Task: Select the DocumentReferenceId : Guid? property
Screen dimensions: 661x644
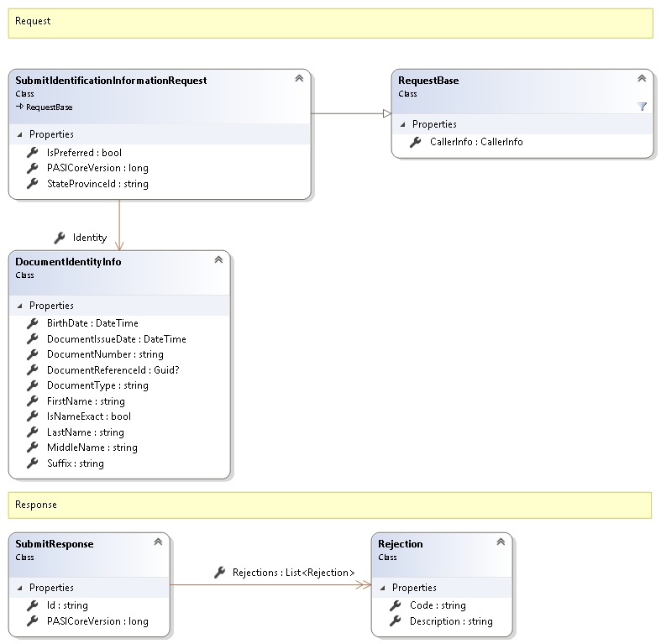Action: pos(113,369)
